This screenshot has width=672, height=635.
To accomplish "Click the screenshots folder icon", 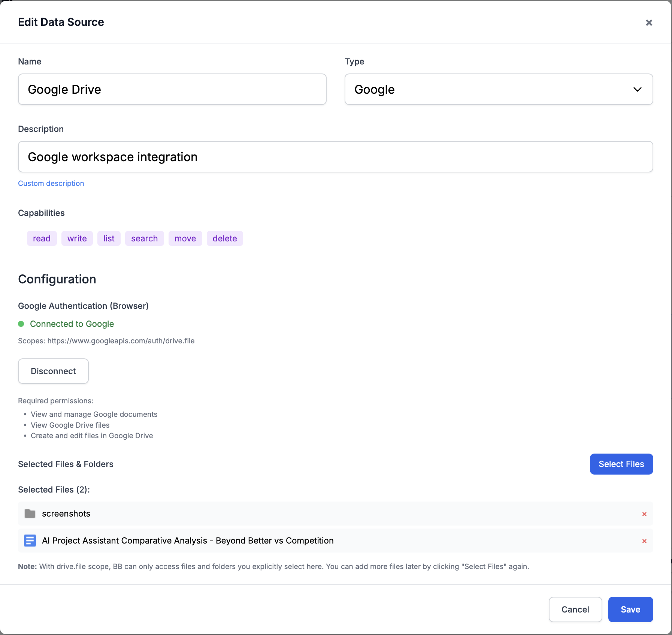I will tap(30, 514).
